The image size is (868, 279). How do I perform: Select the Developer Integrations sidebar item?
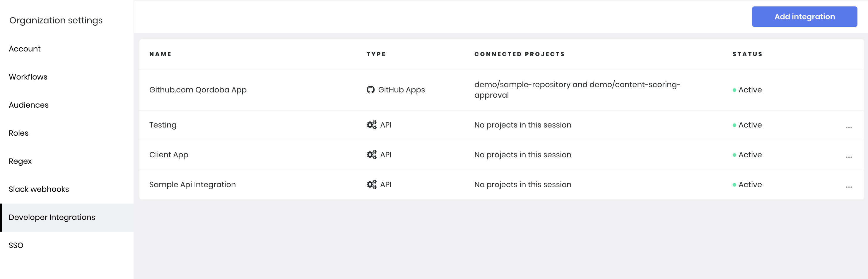tap(52, 217)
